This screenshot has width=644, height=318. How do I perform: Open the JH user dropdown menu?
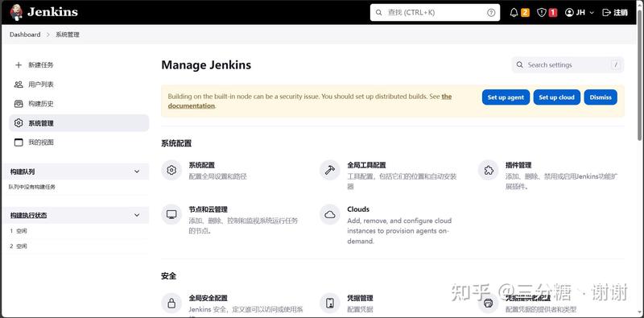point(580,13)
